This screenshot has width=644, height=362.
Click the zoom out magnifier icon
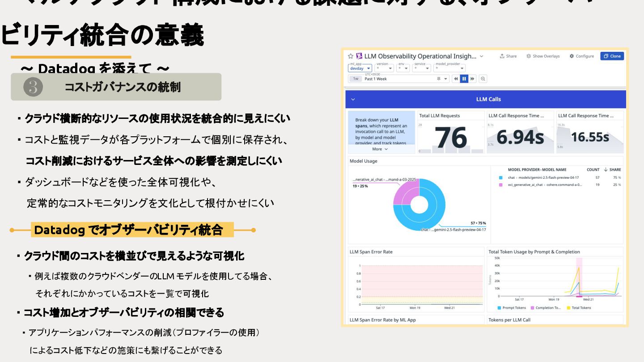point(483,79)
